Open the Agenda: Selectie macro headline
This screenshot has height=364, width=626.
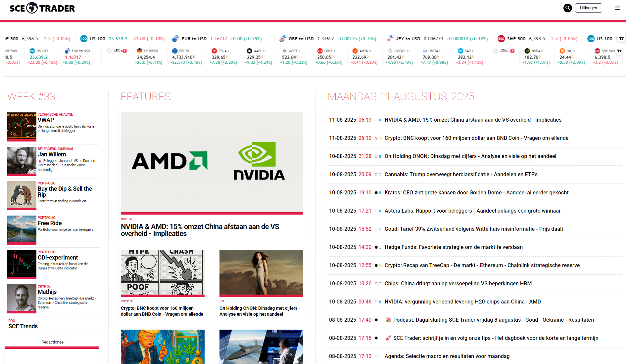[x=447, y=356]
